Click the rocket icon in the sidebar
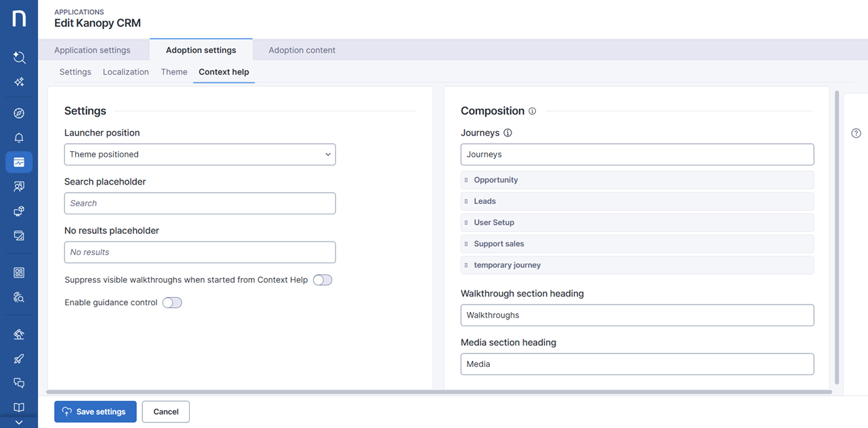Image resolution: width=868 pixels, height=428 pixels. coord(19,359)
